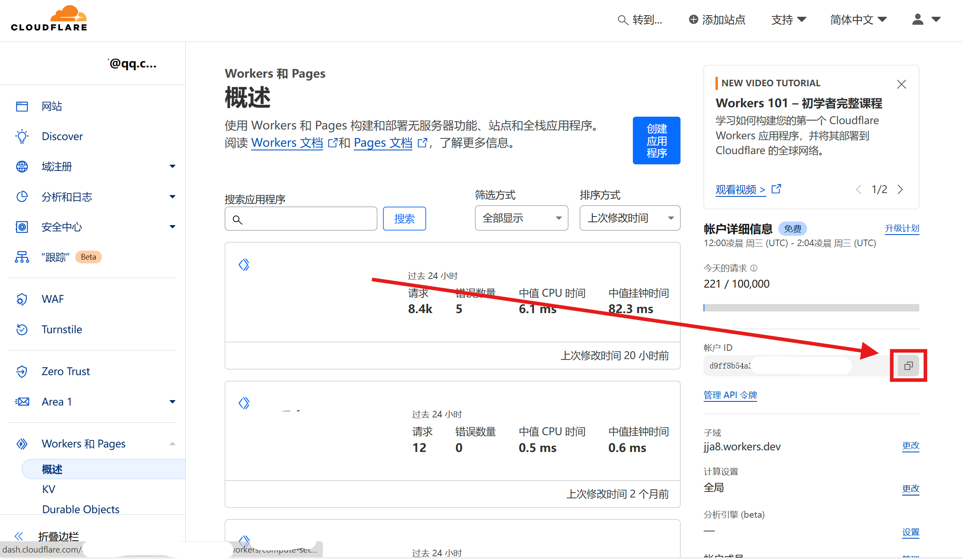Open the 管理 API 令牌 link

730,395
